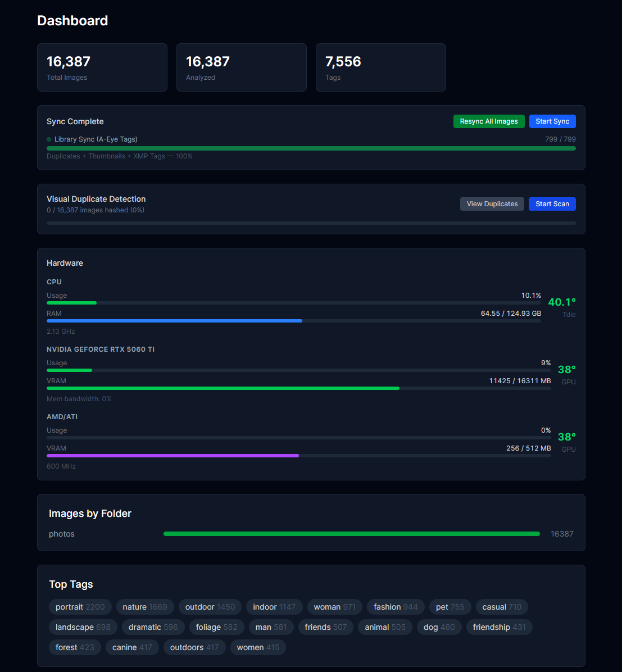622x672 pixels.
Task: Select the friends tag chip
Action: [x=326, y=627]
